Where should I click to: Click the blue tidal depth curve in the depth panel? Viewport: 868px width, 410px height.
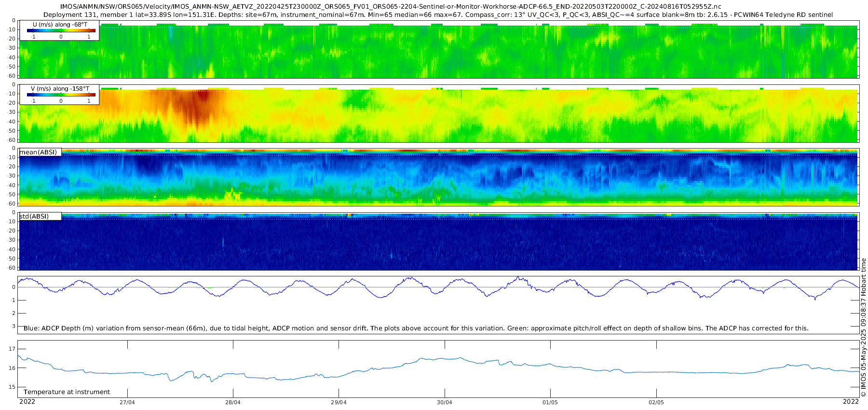pos(438,287)
